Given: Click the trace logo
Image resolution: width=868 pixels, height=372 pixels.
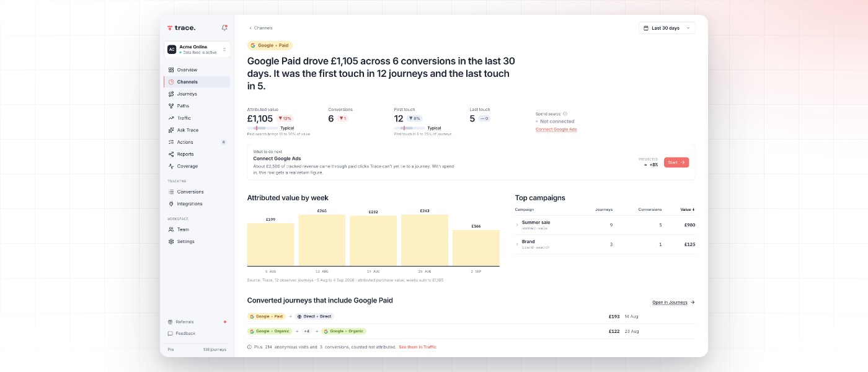Looking at the screenshot, I should pyautogui.click(x=181, y=28).
